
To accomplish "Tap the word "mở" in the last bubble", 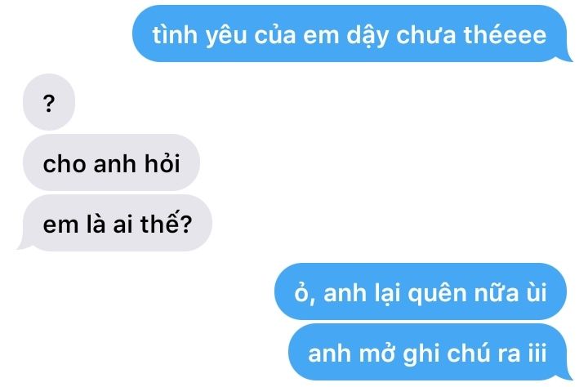I will click(x=377, y=354).
